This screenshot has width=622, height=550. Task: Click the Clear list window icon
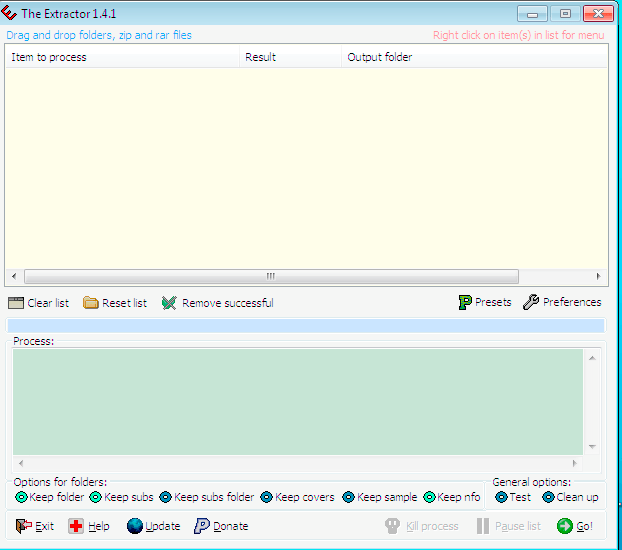15,303
